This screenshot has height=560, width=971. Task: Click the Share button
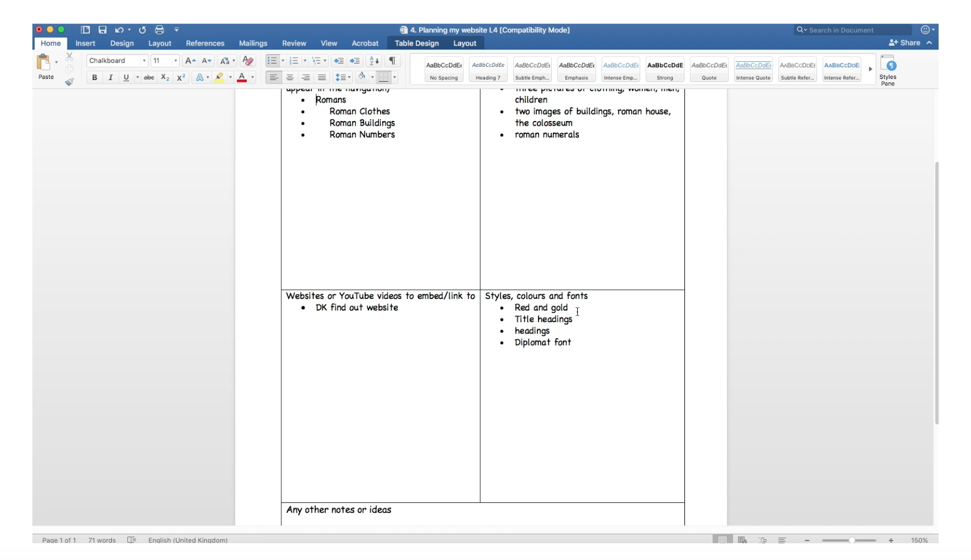pyautogui.click(x=905, y=43)
